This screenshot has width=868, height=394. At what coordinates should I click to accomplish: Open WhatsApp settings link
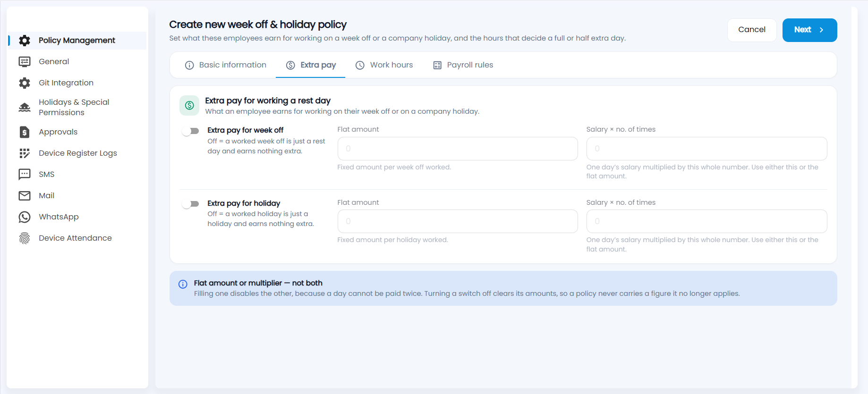(x=59, y=217)
